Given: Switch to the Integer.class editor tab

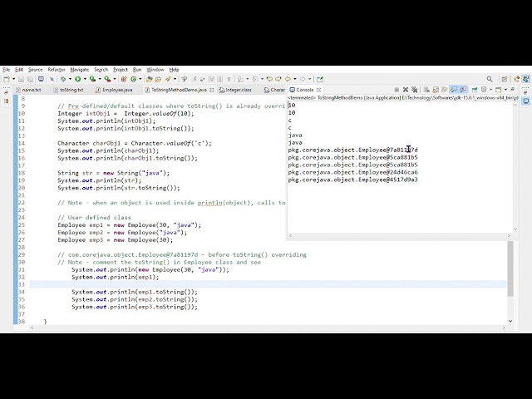Looking at the screenshot, I should click(235, 90).
